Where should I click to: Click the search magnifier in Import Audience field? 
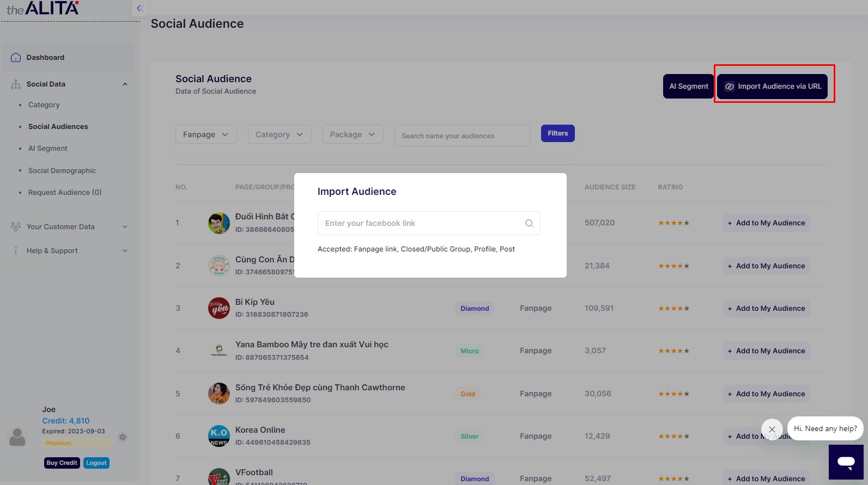click(529, 223)
